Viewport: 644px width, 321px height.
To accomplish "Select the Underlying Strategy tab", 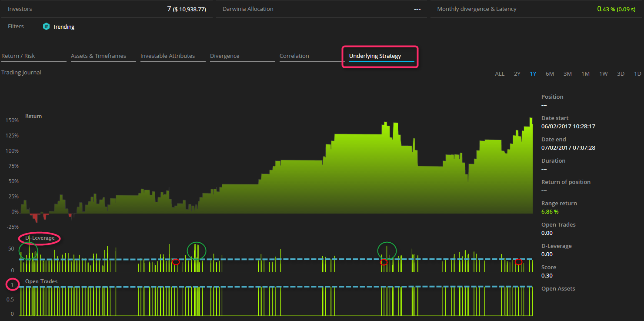I will pyautogui.click(x=375, y=56).
